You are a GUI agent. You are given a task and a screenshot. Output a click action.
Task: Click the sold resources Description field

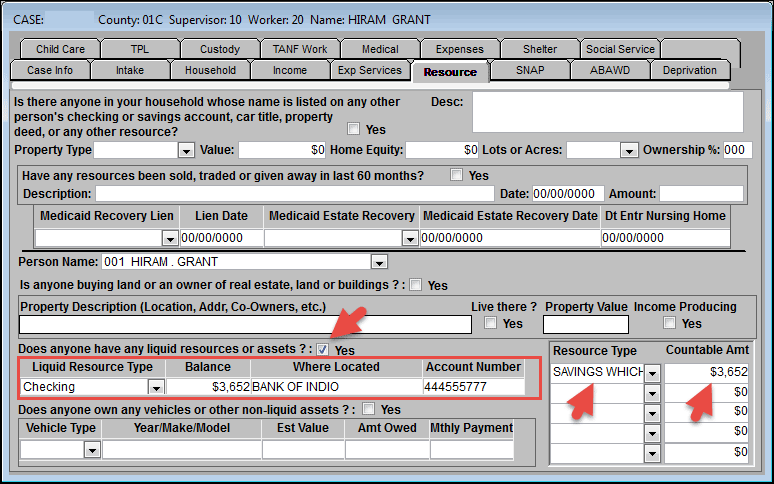295,193
